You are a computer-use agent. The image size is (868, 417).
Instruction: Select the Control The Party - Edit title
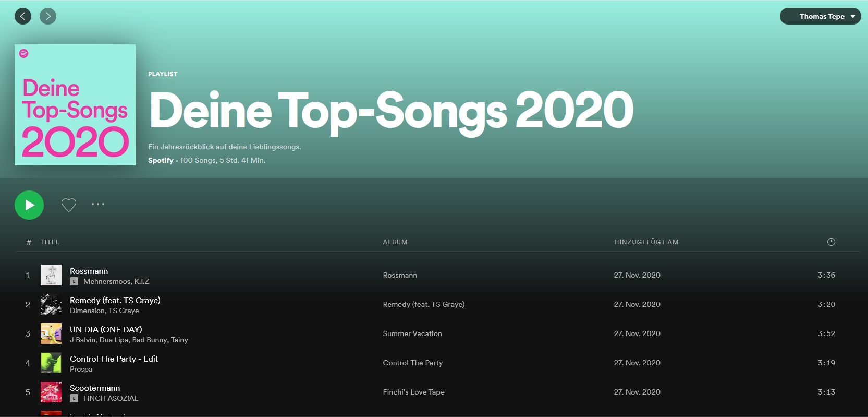click(x=114, y=359)
